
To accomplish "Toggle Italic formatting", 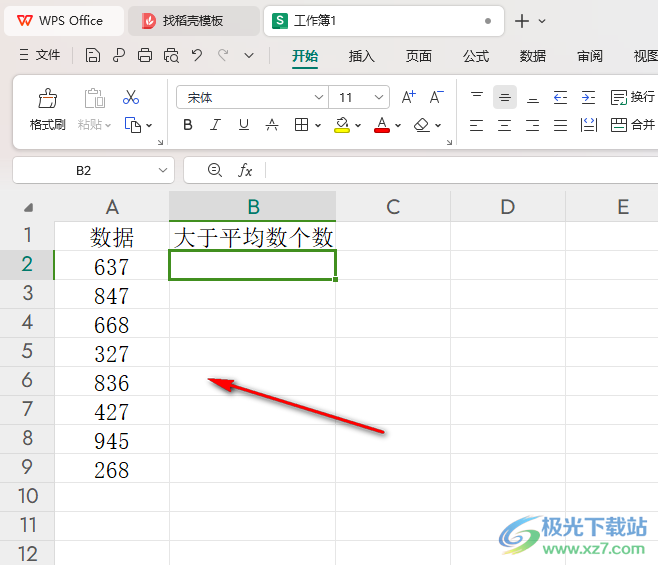I will tap(215, 125).
